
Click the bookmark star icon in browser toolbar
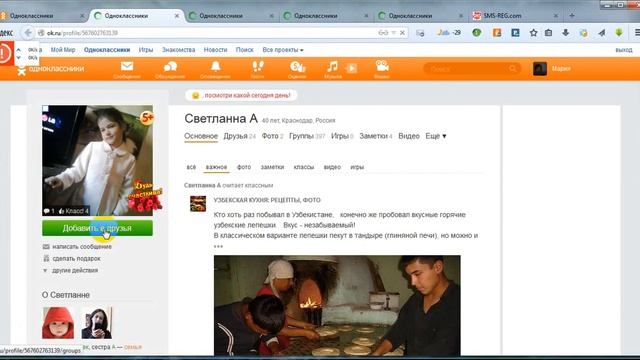pos(533,33)
